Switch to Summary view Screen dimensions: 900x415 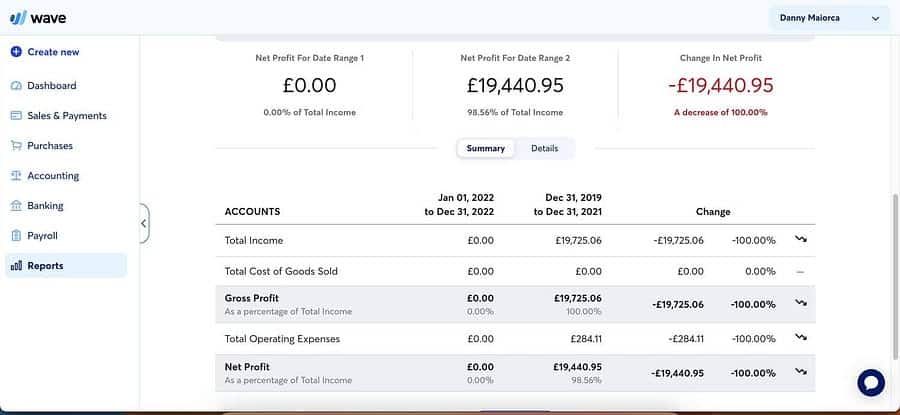click(485, 148)
